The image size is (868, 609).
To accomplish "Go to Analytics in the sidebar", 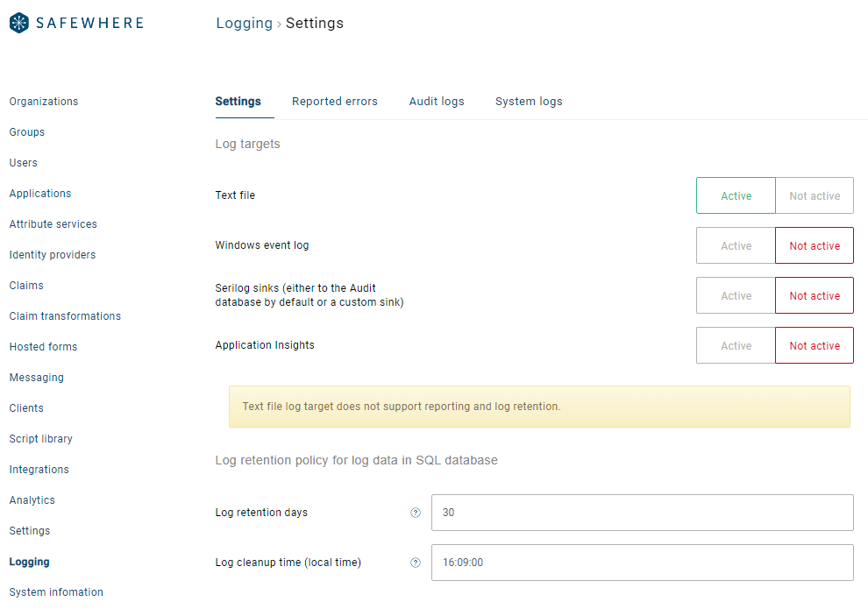I will [32, 500].
